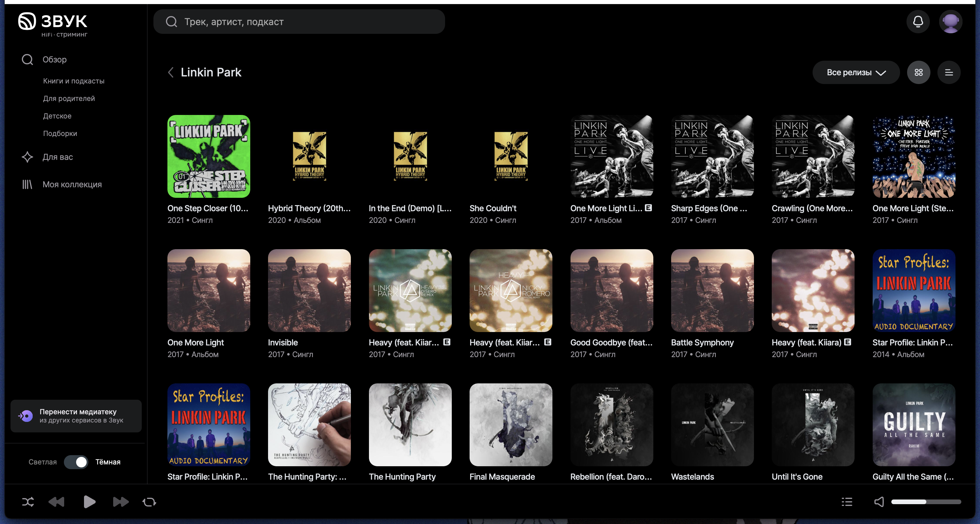Click the search magnifier icon in the search bar

[x=171, y=22]
